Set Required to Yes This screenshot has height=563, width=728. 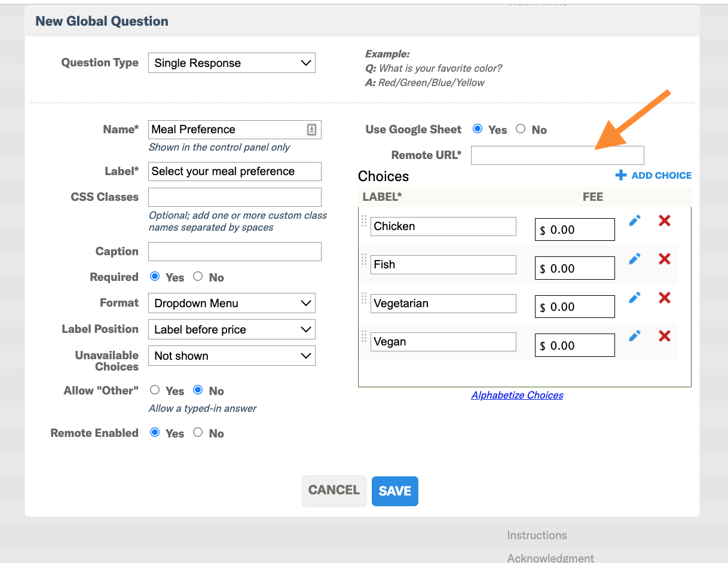pyautogui.click(x=155, y=276)
